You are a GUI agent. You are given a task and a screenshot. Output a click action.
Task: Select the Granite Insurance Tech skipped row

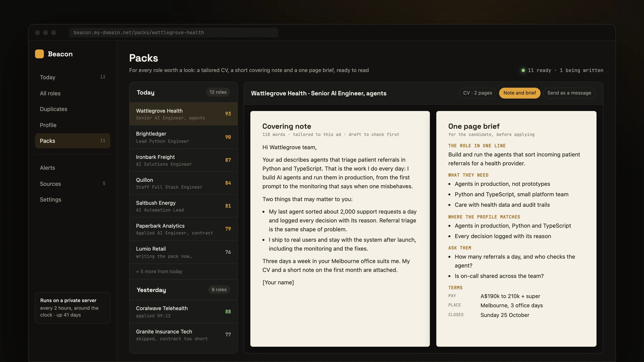(183, 335)
